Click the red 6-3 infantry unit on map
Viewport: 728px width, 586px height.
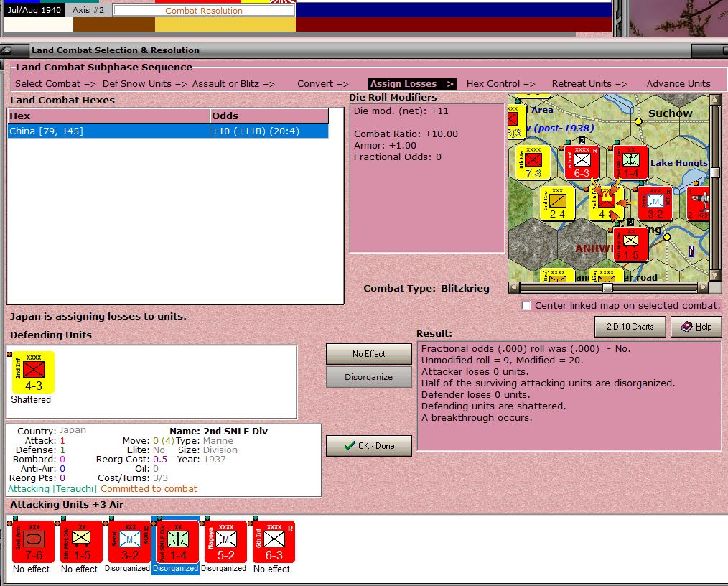point(582,162)
